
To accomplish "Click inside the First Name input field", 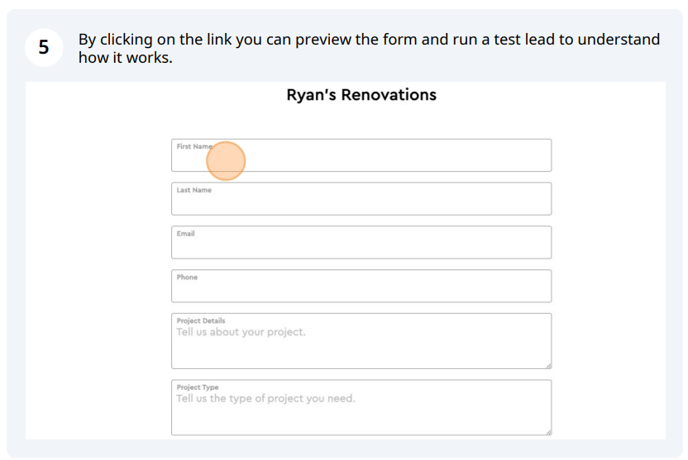I will click(x=361, y=155).
